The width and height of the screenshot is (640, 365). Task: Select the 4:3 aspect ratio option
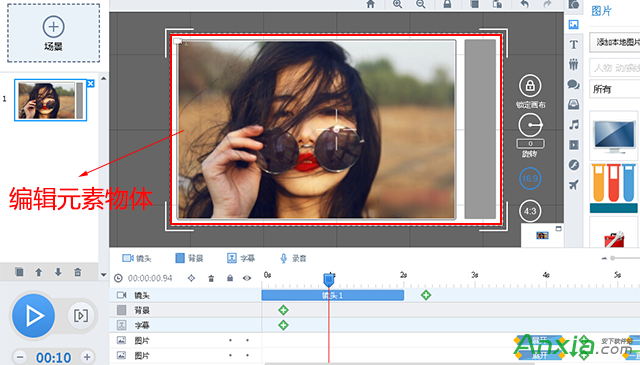pos(530,211)
